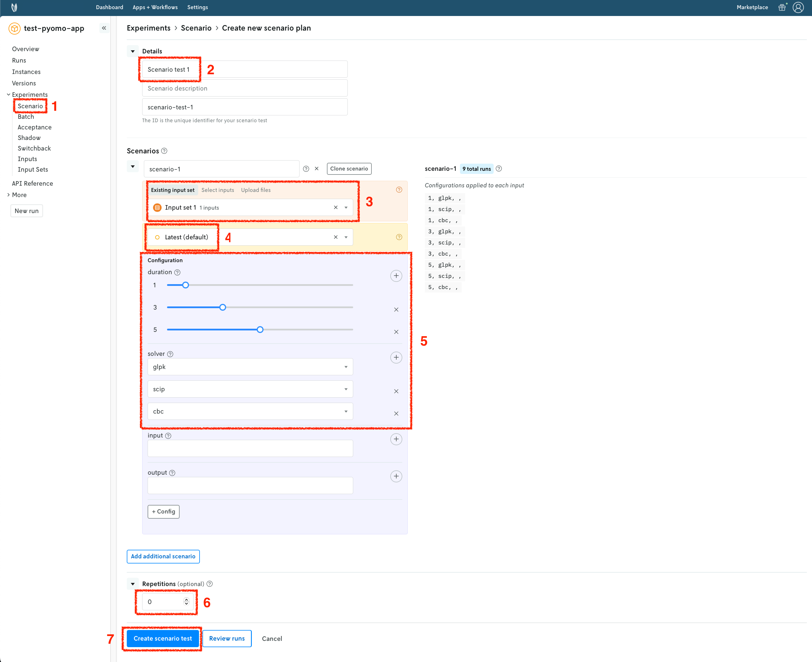Add another duration value with plus icon
This screenshot has height=662, width=812.
click(396, 276)
